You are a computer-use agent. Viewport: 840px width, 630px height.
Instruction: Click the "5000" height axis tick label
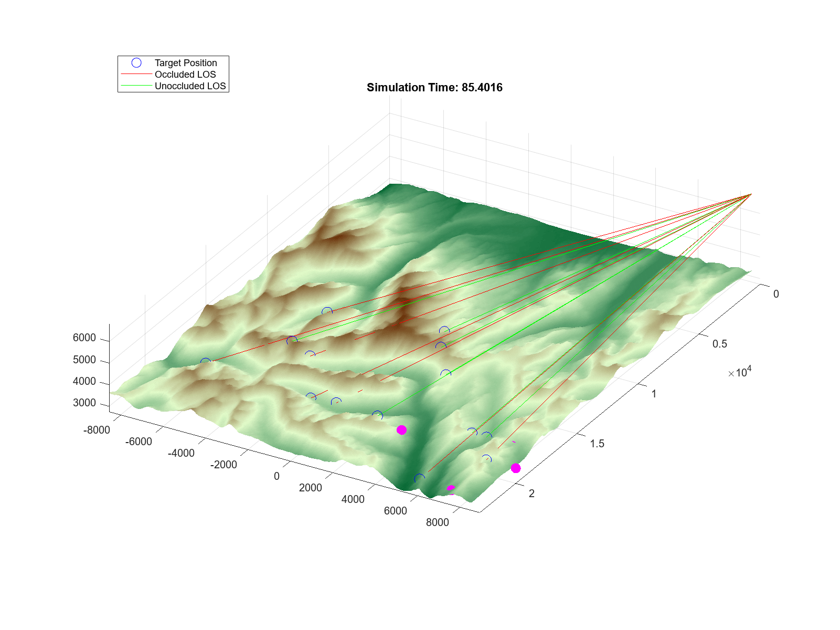(x=84, y=360)
